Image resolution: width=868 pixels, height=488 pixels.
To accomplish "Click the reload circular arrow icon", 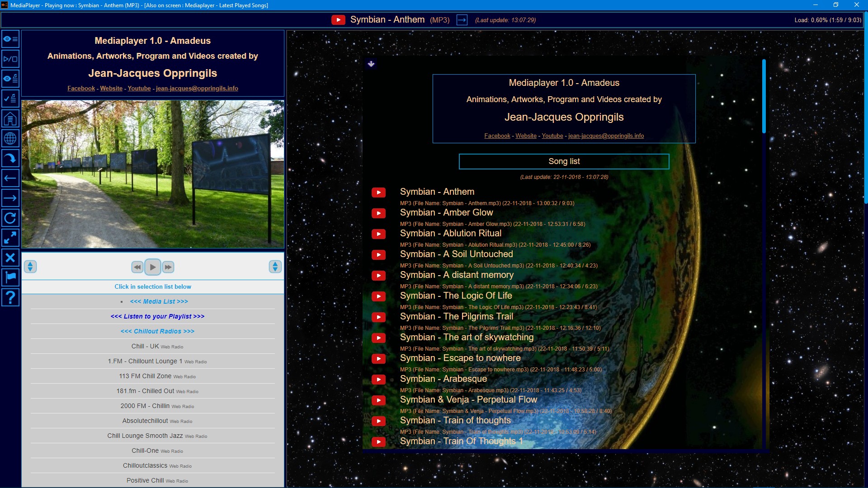I will [x=10, y=218].
